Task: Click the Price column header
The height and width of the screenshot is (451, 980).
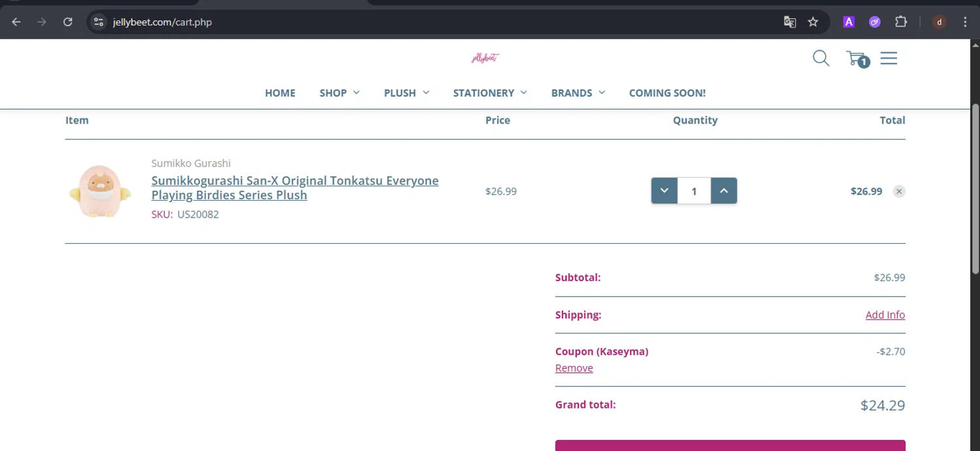Action: pyautogui.click(x=498, y=120)
